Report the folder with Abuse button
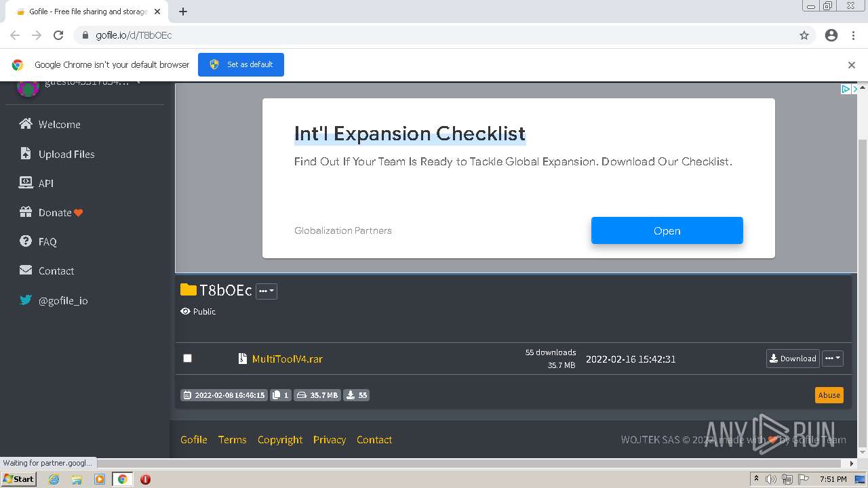The width and height of the screenshot is (868, 488). click(829, 395)
